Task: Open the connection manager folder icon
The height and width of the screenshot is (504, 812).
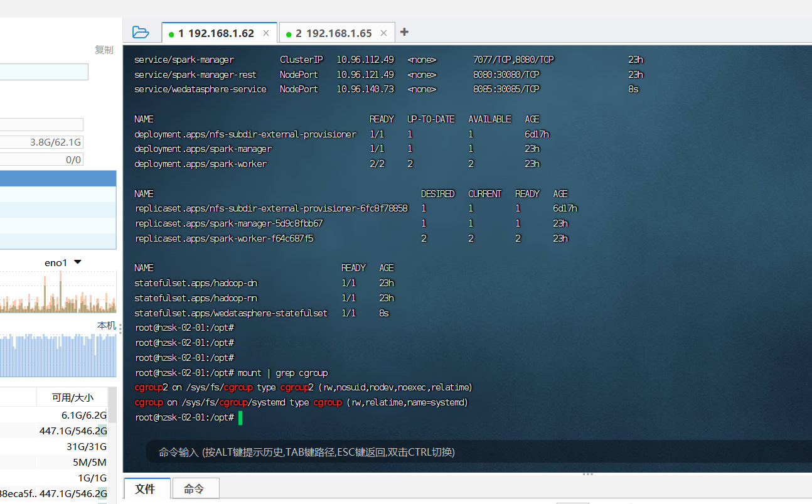Action: coord(141,32)
